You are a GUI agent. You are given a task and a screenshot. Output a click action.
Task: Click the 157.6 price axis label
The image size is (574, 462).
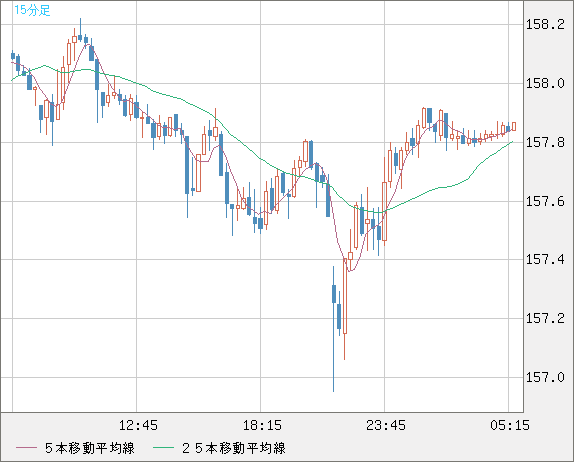coord(545,201)
